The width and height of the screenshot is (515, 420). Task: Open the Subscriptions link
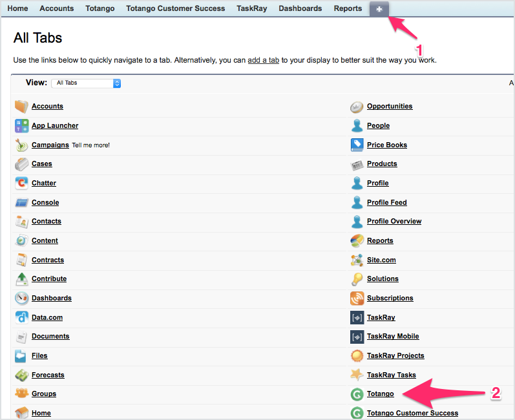(x=390, y=298)
